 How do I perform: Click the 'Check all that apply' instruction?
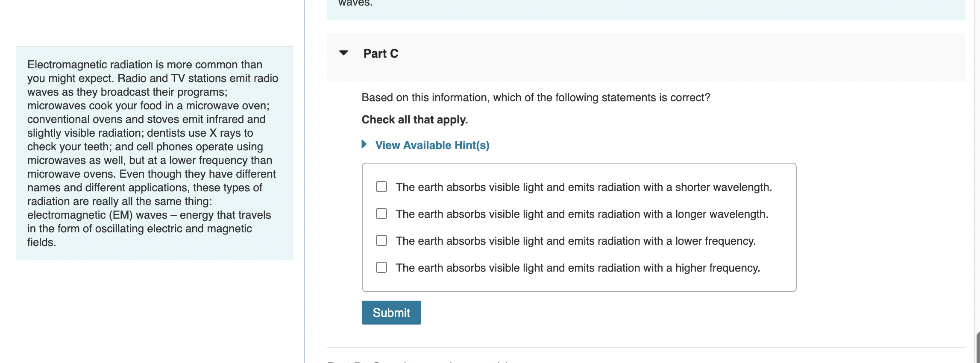415,120
